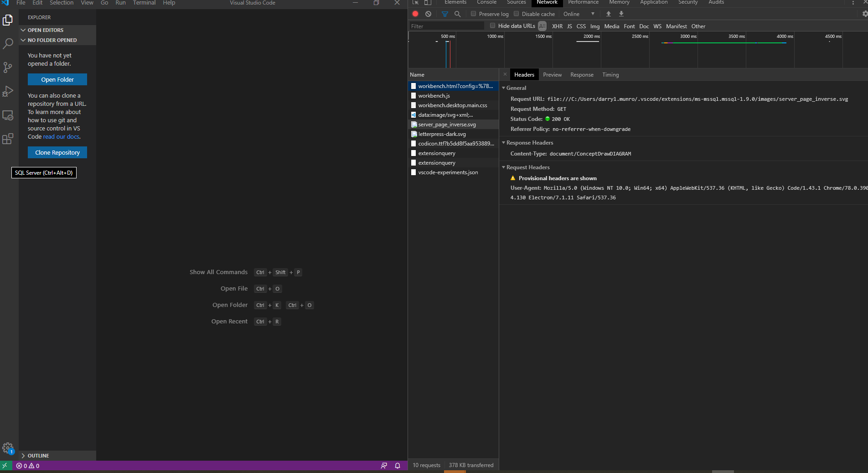Open DevTools more options menu
The width and height of the screenshot is (868, 473).
tap(853, 2)
